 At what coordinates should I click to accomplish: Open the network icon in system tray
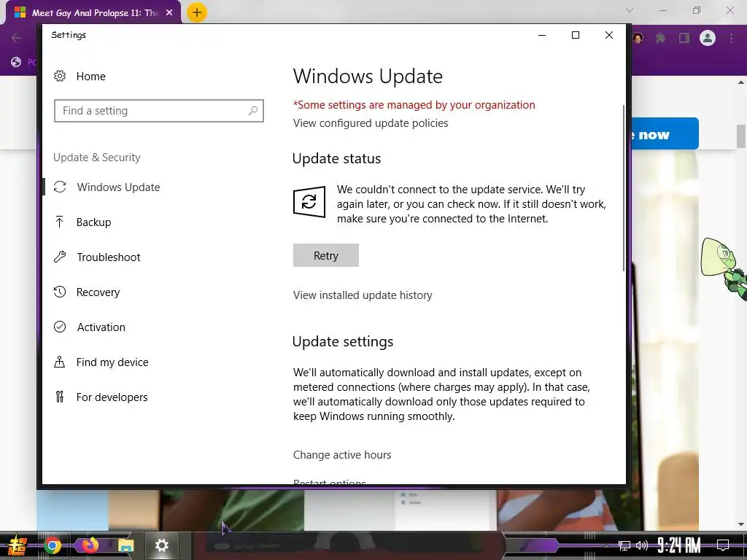(624, 545)
